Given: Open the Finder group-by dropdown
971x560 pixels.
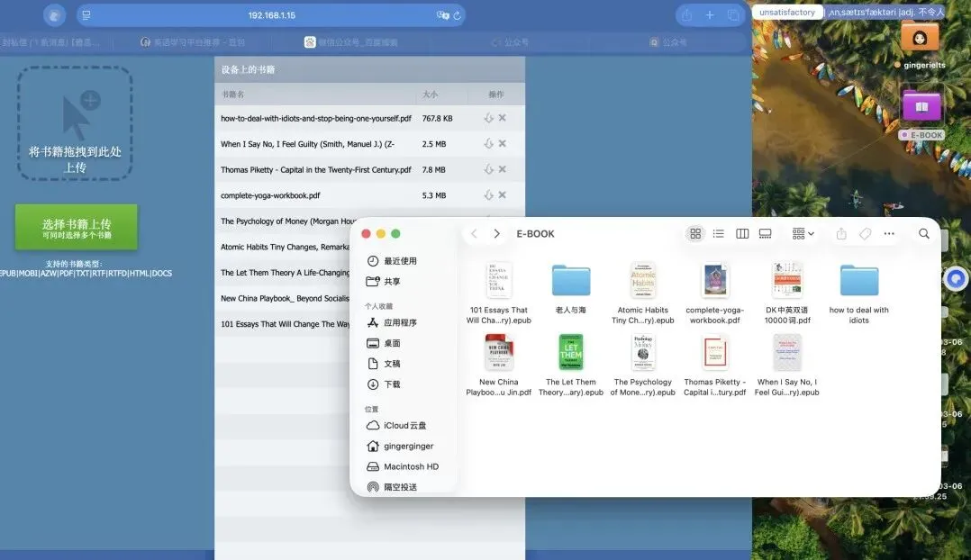Looking at the screenshot, I should 803,233.
